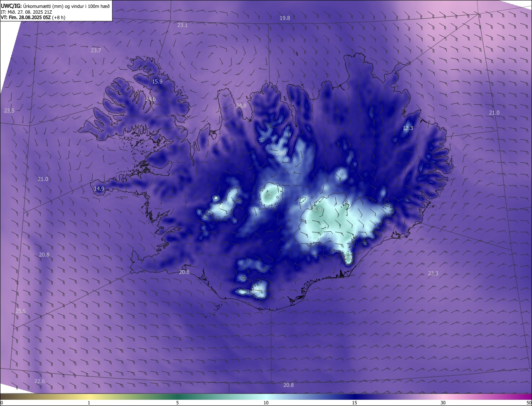
Task: Click the 10.9 value in the northern highlands
Action: click(281, 154)
